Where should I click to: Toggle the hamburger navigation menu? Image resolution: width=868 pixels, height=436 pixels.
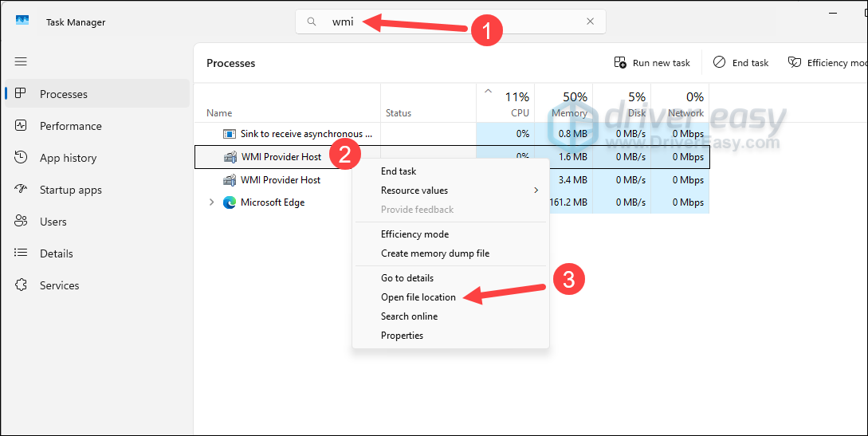[21, 61]
